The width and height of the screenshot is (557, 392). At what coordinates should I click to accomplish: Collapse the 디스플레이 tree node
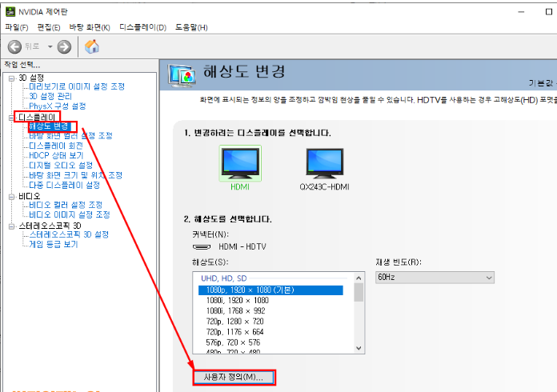pyautogui.click(x=12, y=118)
